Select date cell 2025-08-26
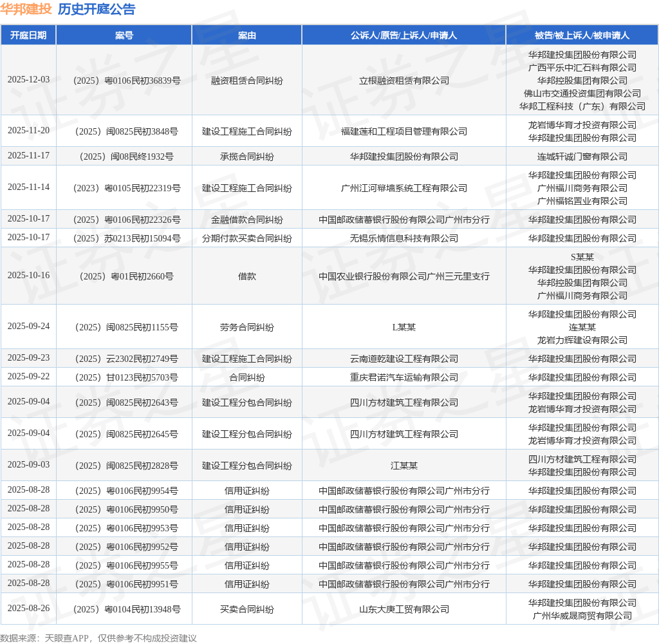The width and height of the screenshot is (659, 644). pyautogui.click(x=28, y=609)
